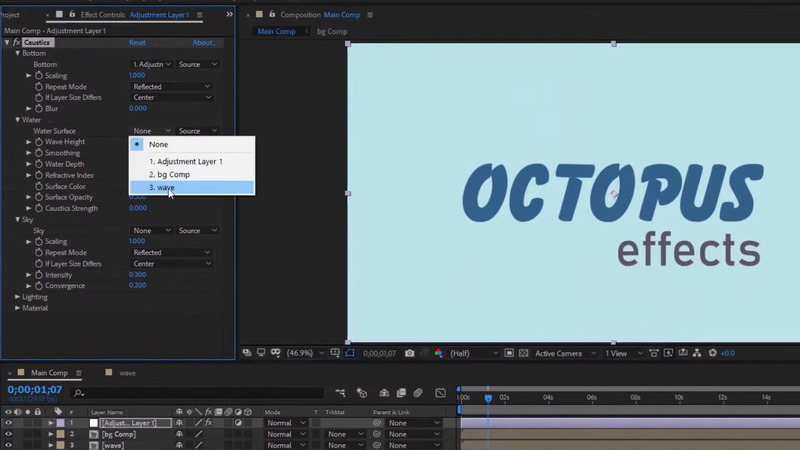Enable the Blur stopwatch keyframe icon
The width and height of the screenshot is (800, 450).
(39, 109)
